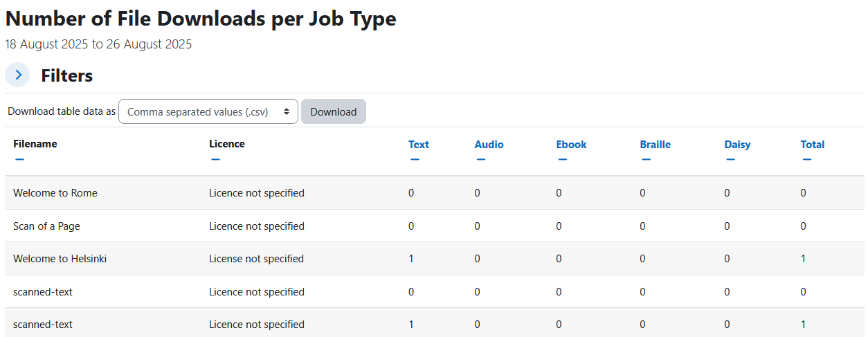This screenshot has height=337, width=868.
Task: Click the date range '18 August 2025 to 26 August 2025'
Action: 98,44
